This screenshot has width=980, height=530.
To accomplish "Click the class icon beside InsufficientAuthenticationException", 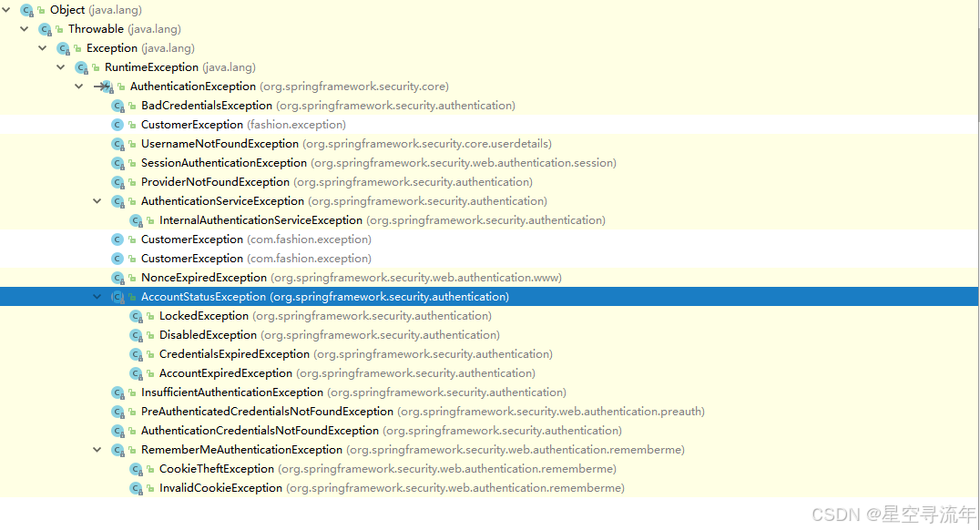I will pyautogui.click(x=117, y=392).
